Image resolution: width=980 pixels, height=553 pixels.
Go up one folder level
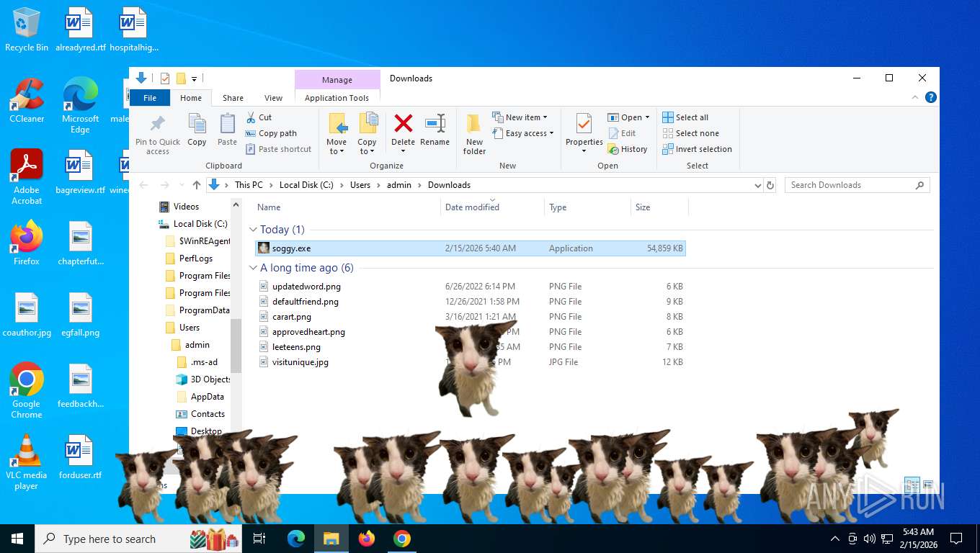[x=196, y=185]
